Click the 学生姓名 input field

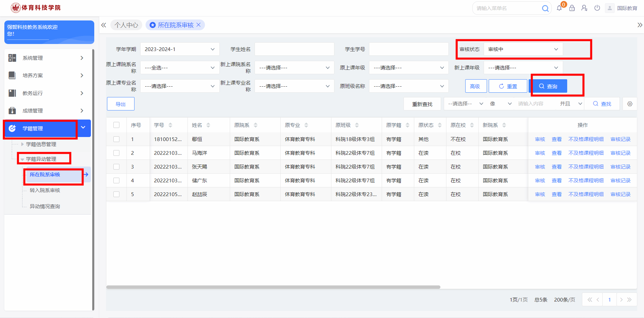(x=294, y=49)
